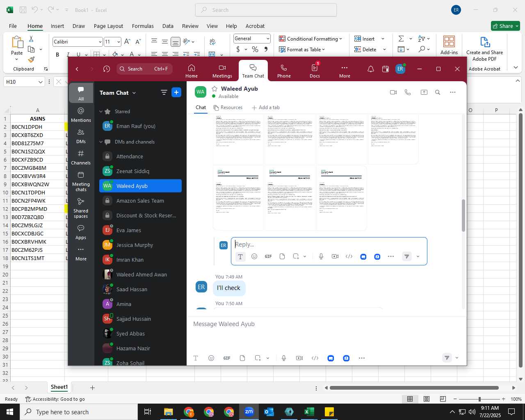Screen dimensions: 525x420
Task: Expand the Team Chat title dropdown
Action: pyautogui.click(x=134, y=93)
